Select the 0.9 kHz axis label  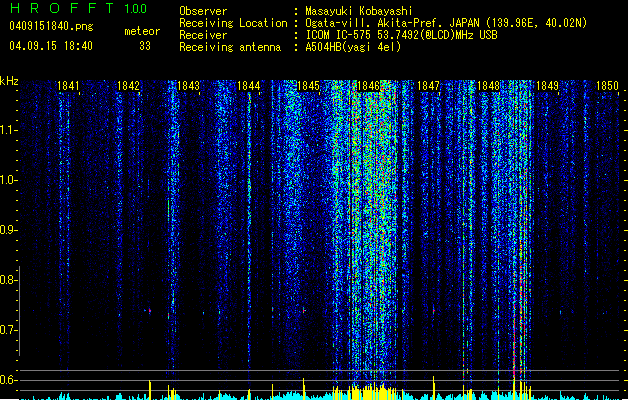point(8,230)
